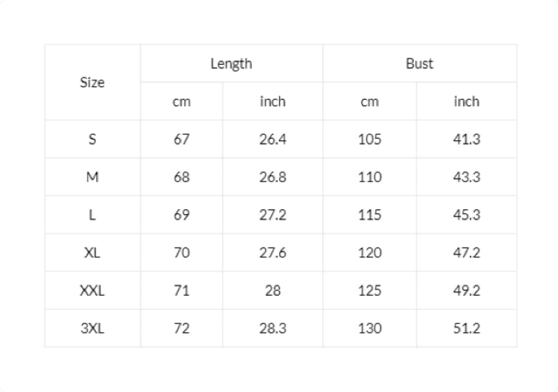This screenshot has width=558, height=392.
Task: Select the 3XL size row label
Action: pos(92,328)
